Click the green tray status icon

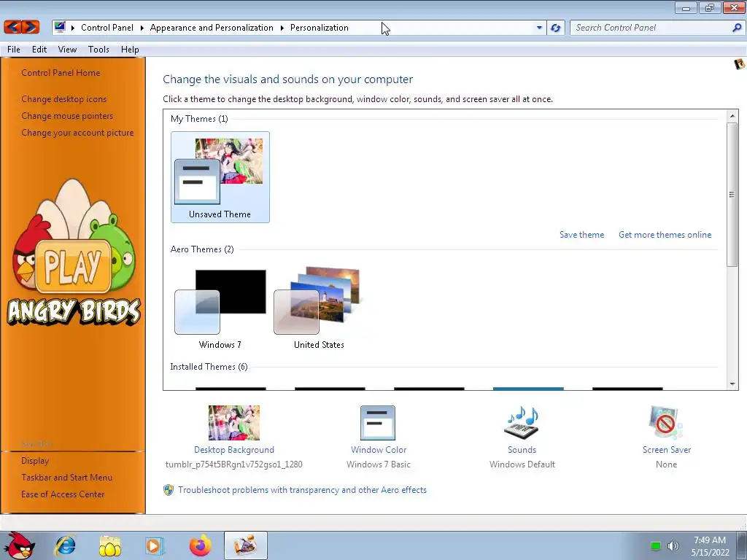click(656, 546)
